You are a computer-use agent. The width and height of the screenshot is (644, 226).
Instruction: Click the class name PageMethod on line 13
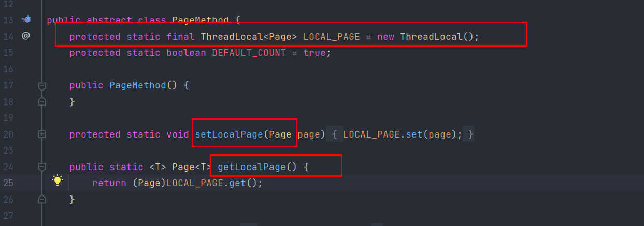coord(200,20)
